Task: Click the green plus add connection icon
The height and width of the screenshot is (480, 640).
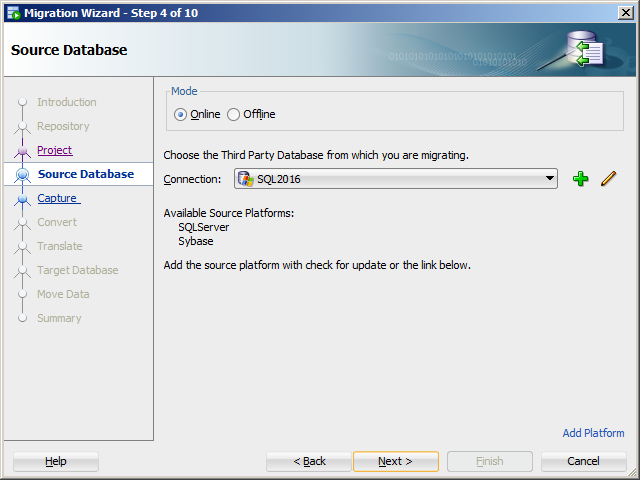Action: (x=580, y=179)
